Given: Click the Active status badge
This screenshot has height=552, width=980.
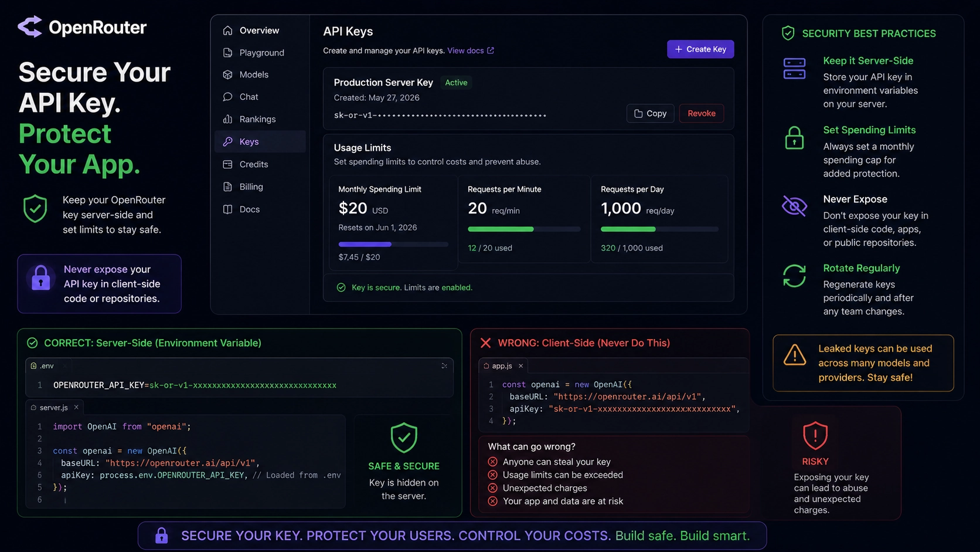Looking at the screenshot, I should [x=456, y=83].
